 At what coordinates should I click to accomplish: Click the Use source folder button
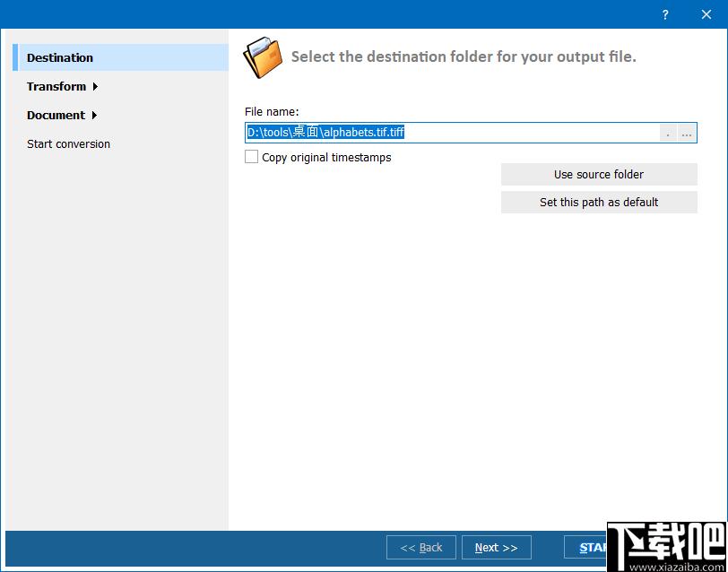pos(599,175)
